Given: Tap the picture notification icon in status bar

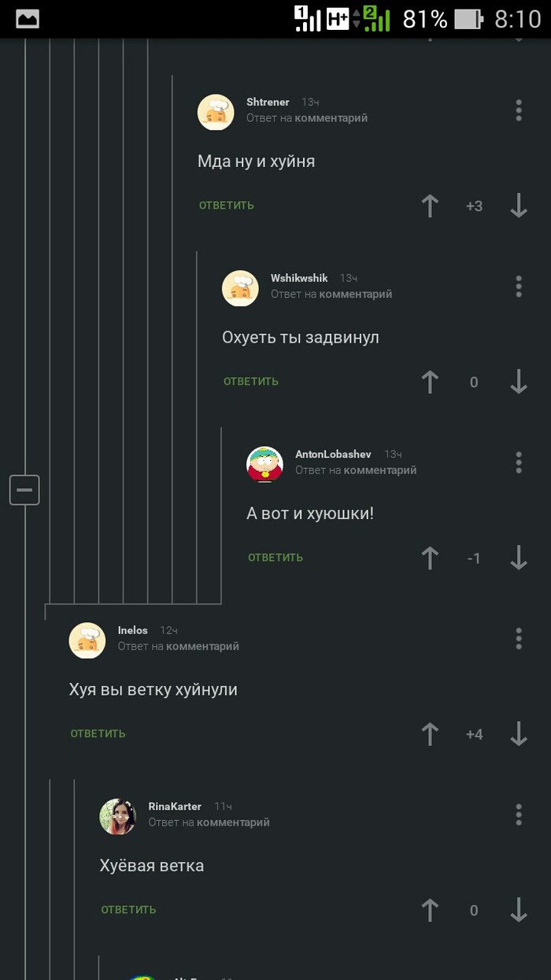Looking at the screenshot, I should click(28, 19).
